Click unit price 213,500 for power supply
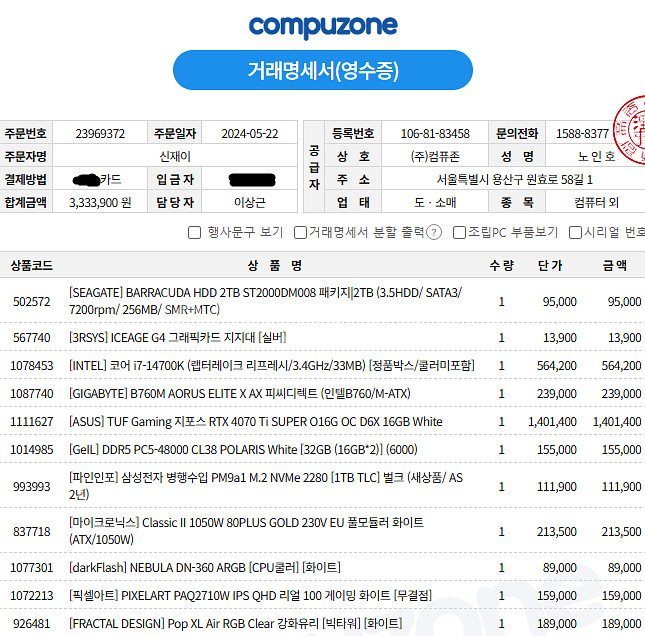 [x=557, y=532]
